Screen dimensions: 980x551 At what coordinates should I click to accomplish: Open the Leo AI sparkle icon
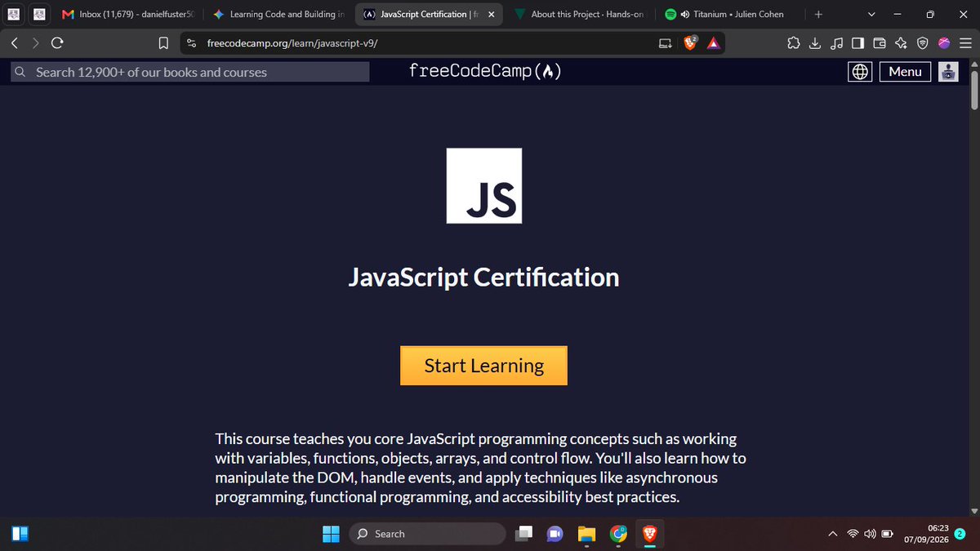tap(901, 43)
